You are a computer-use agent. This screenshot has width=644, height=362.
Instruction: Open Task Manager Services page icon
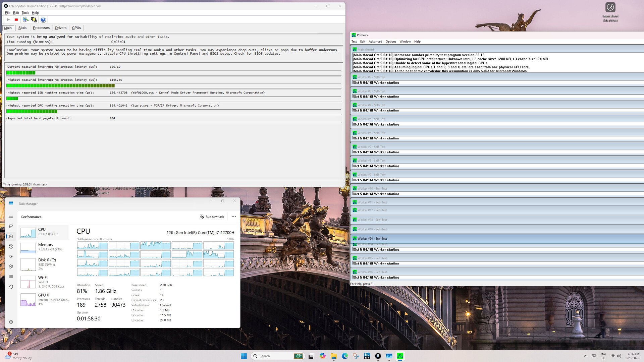click(11, 287)
